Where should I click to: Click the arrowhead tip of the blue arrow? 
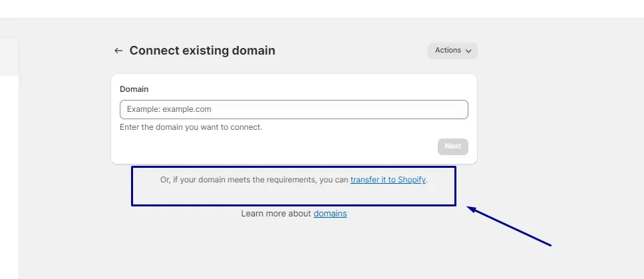click(470, 208)
